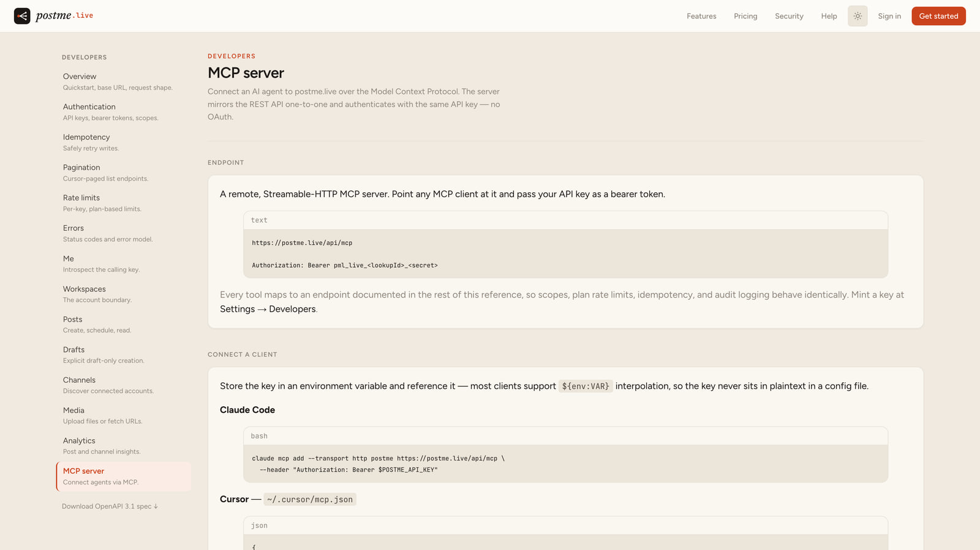Viewport: 980px width, 550px height.
Task: Click the CONNECT A CLIENT section label
Action: click(243, 355)
